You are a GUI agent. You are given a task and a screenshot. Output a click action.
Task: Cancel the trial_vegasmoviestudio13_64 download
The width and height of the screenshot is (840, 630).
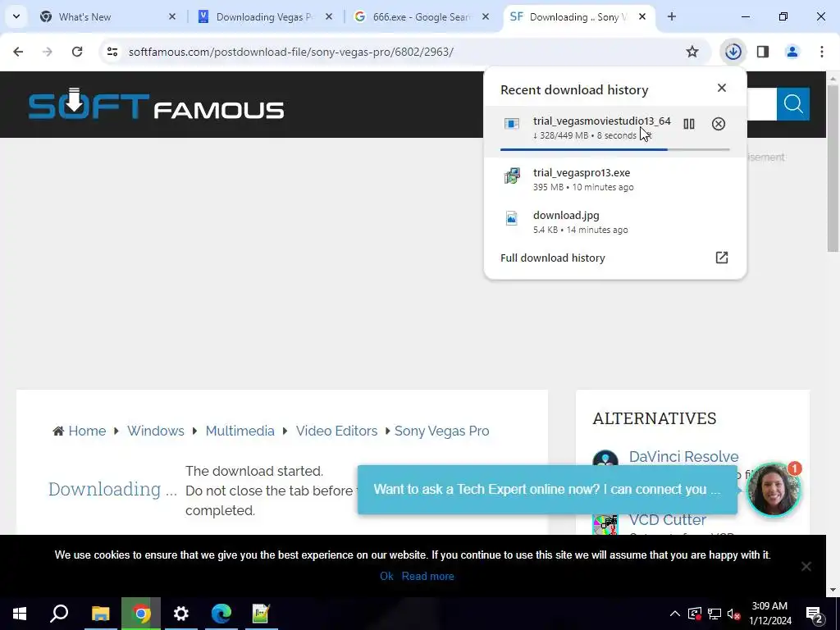[x=719, y=125]
